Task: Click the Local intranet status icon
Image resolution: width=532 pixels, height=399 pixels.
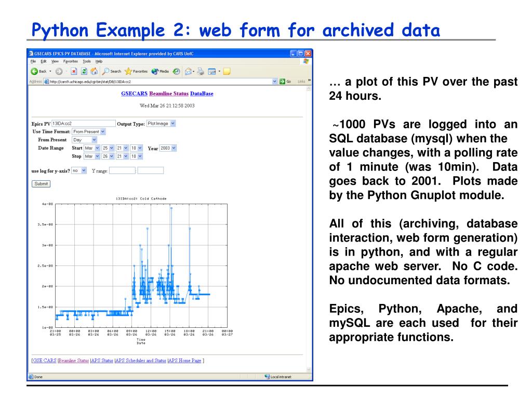Action: tap(268, 377)
